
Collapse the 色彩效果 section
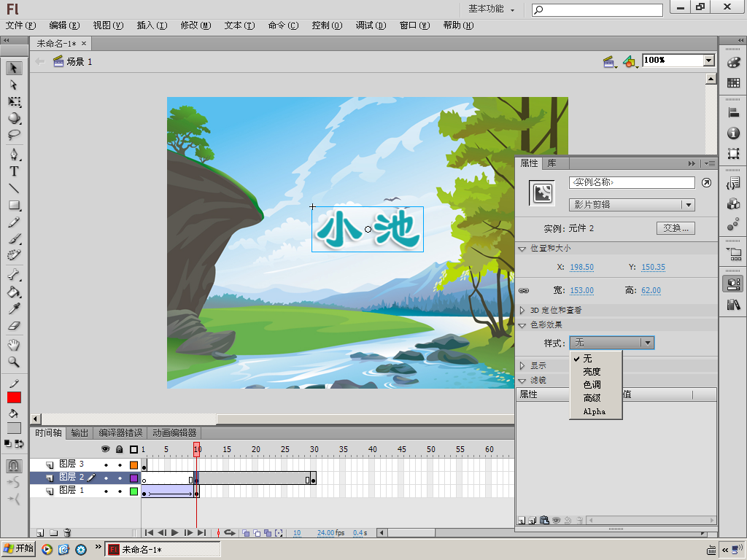(522, 325)
